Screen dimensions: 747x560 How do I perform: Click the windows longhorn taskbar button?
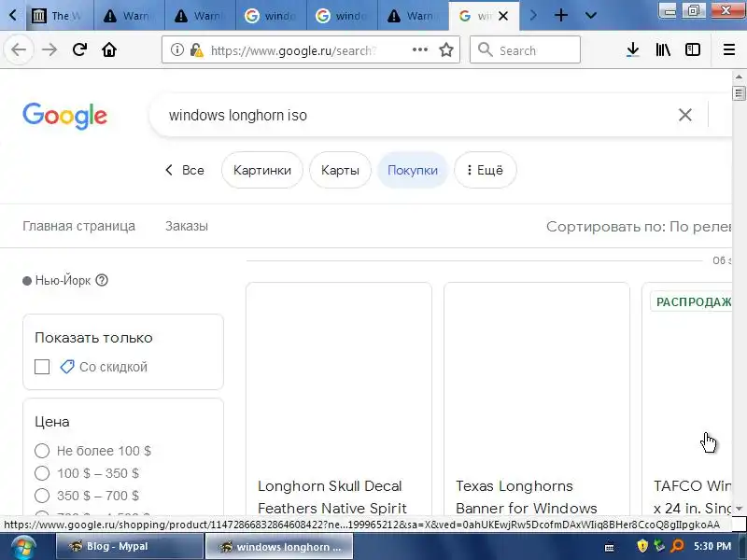tap(279, 546)
